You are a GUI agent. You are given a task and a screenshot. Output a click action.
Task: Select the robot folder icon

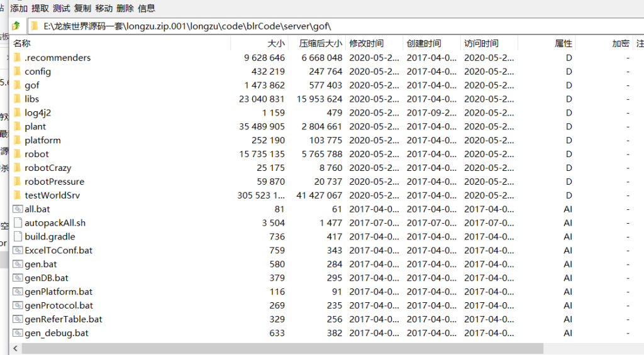[x=17, y=154]
